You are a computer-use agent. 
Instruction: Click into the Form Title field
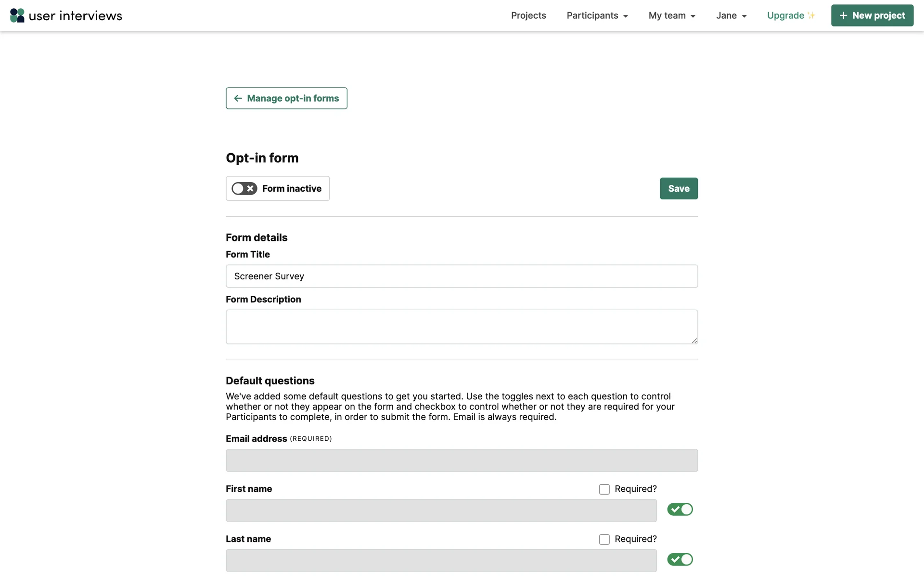(x=462, y=276)
